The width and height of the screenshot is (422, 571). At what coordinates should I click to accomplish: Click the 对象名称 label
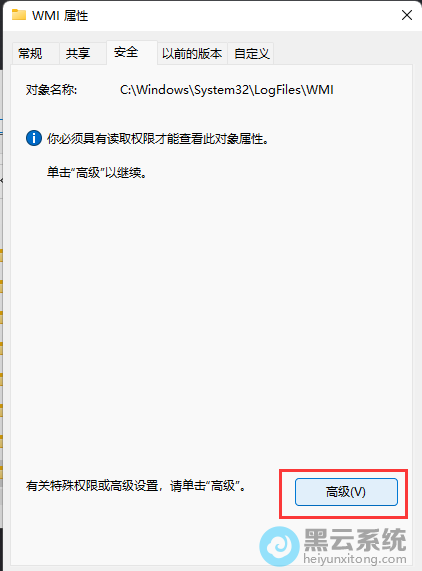coord(51,90)
